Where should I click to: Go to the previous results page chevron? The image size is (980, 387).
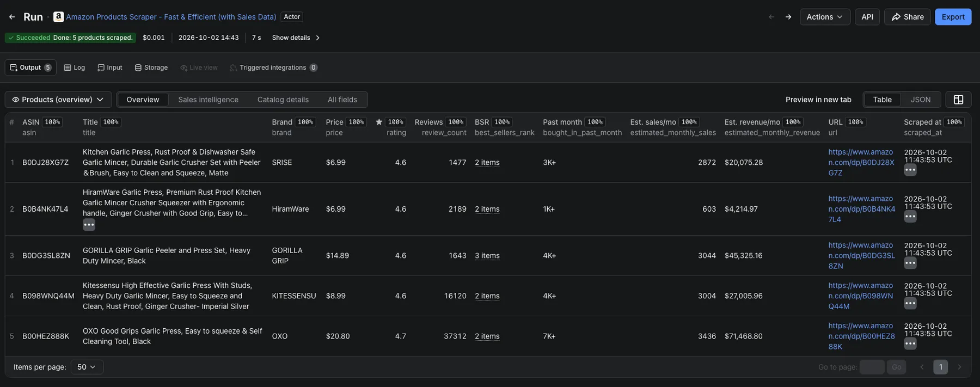[x=922, y=367]
